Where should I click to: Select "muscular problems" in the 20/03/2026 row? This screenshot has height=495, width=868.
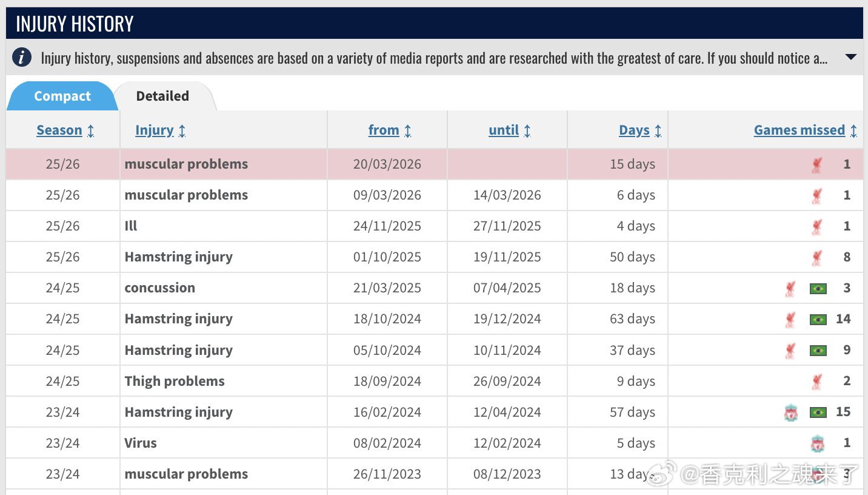pyautogui.click(x=186, y=164)
